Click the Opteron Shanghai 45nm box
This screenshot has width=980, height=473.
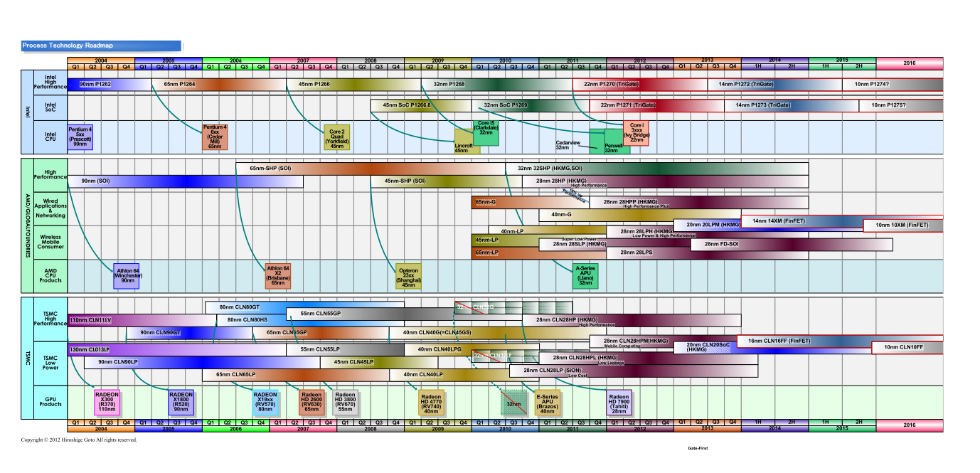pyautogui.click(x=408, y=276)
